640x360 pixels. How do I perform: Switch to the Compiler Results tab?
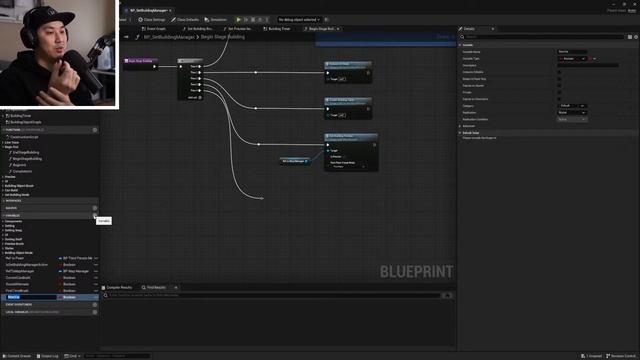pos(117,288)
